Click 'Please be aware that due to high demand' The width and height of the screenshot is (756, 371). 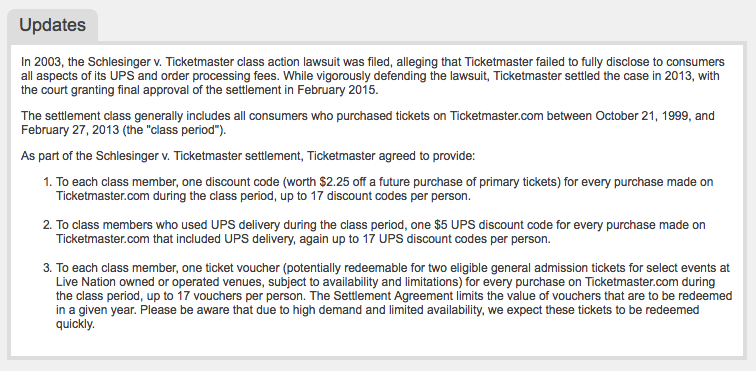[247, 310]
